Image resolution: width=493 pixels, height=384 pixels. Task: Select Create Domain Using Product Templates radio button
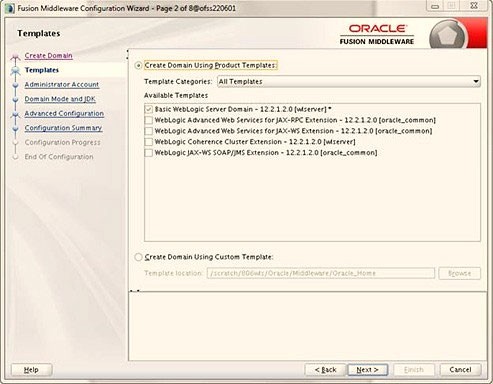click(138, 65)
